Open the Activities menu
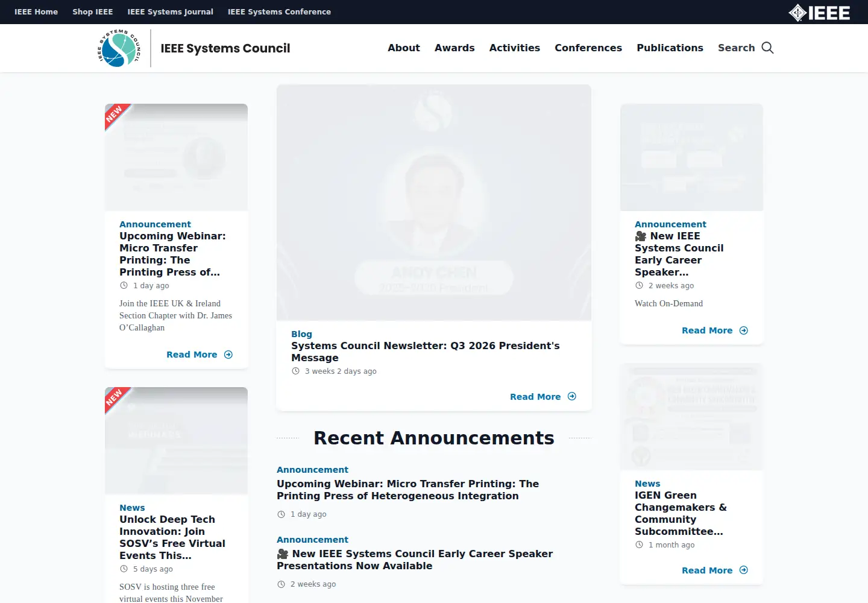The width and height of the screenshot is (868, 603). click(x=515, y=48)
